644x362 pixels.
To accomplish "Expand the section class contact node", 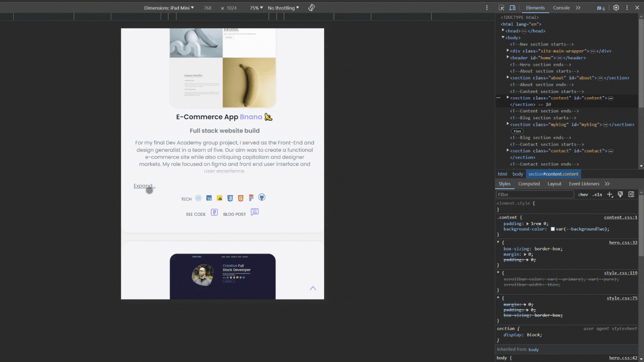I will [x=508, y=150].
